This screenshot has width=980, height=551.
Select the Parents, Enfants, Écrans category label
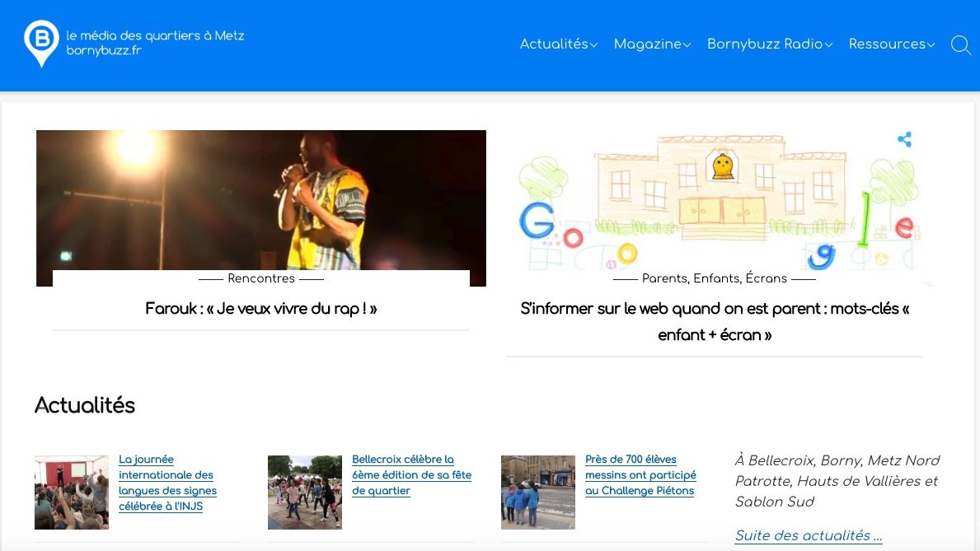click(x=715, y=278)
